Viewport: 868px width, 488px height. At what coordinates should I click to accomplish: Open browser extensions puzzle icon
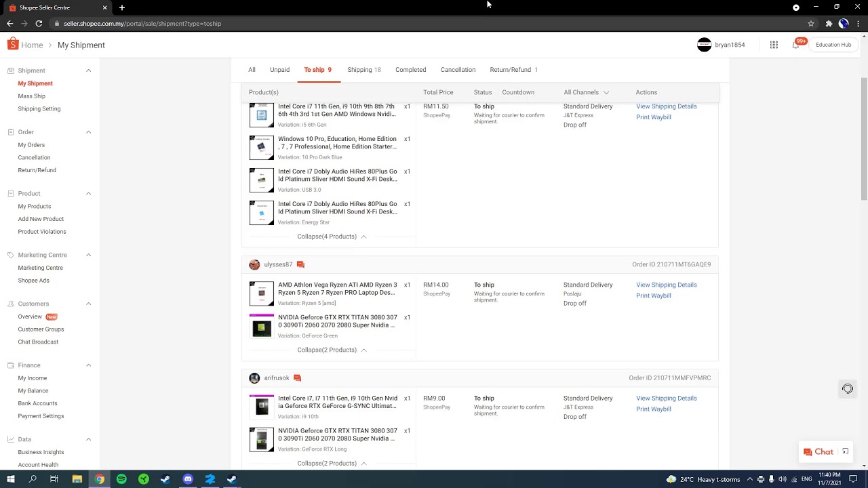829,24
